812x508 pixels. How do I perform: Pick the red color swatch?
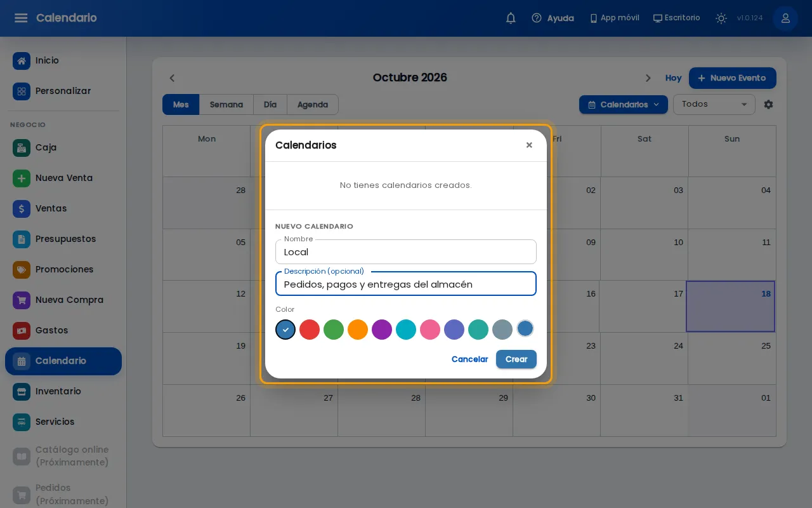pos(310,330)
